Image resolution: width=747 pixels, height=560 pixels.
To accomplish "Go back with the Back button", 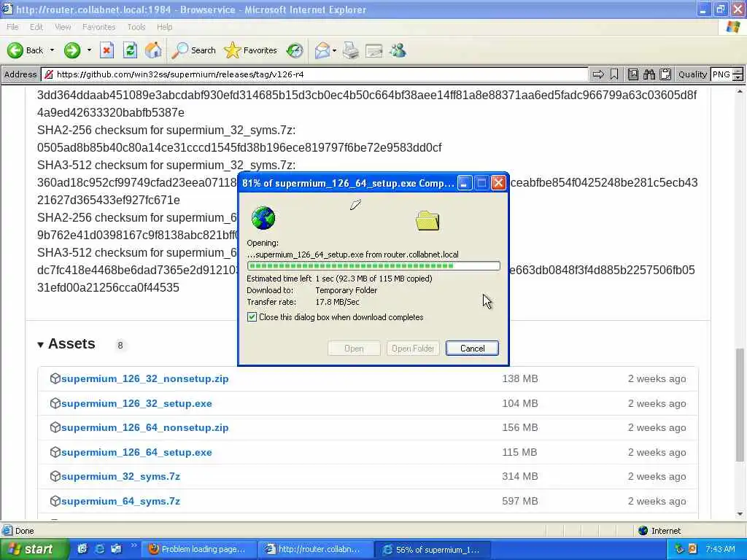I will point(25,50).
